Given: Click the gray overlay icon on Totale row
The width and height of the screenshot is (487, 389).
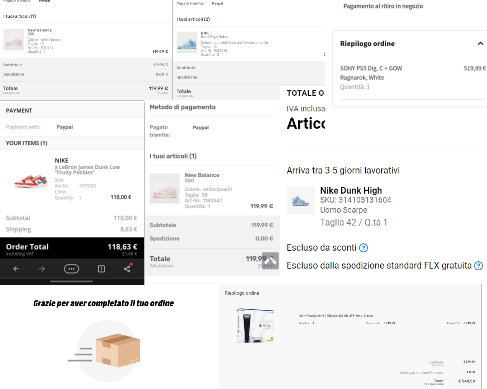Looking at the screenshot, I should point(270,261).
